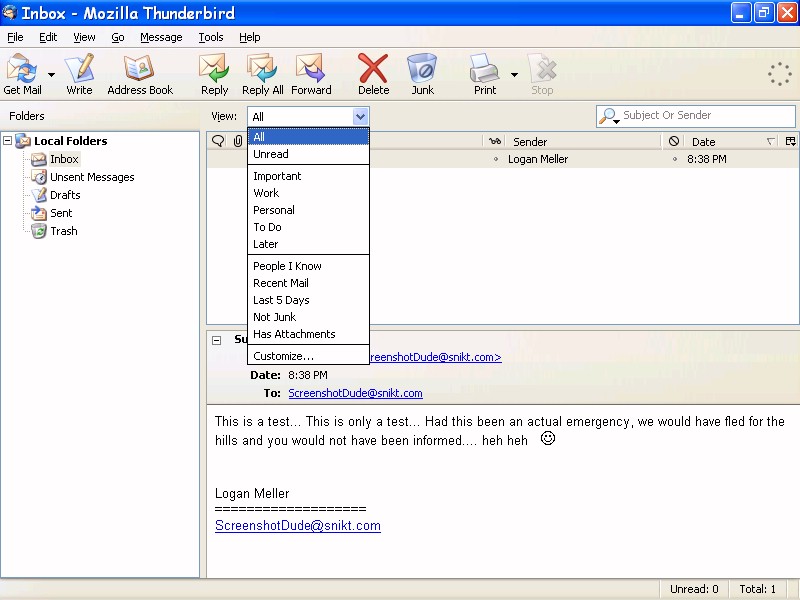800x600 pixels.
Task: Click the To: ScreenshotDude@snikt.com link
Action: [355, 393]
